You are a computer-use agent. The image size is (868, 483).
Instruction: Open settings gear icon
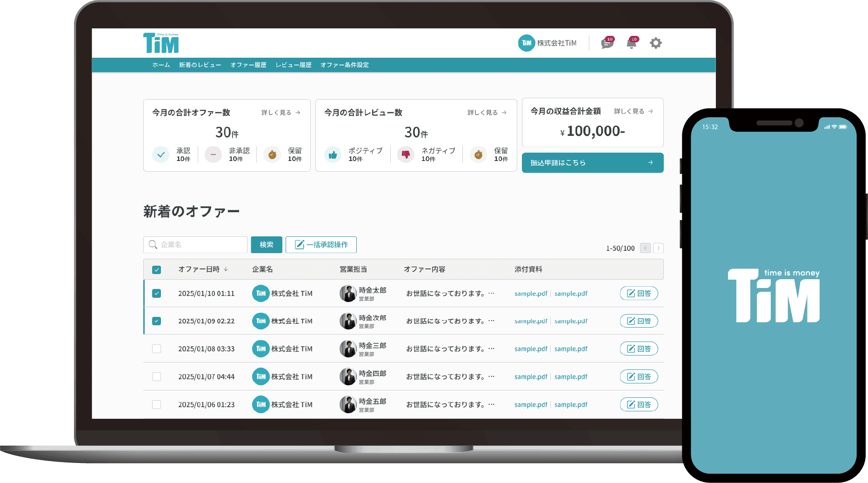[655, 43]
